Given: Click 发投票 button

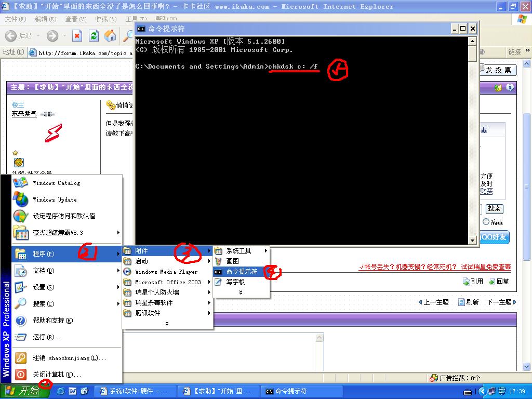Looking at the screenshot, I should pos(498,70).
